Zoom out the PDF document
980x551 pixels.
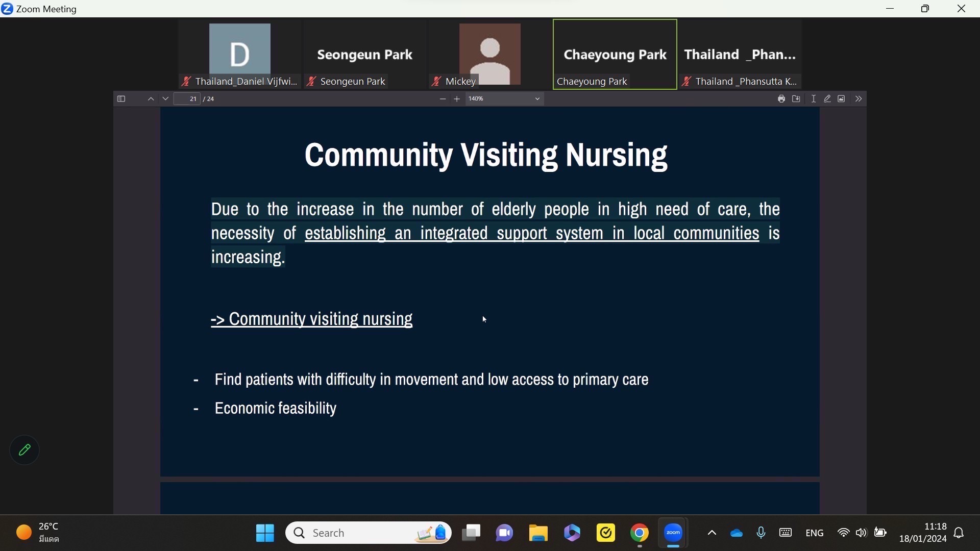[443, 99]
